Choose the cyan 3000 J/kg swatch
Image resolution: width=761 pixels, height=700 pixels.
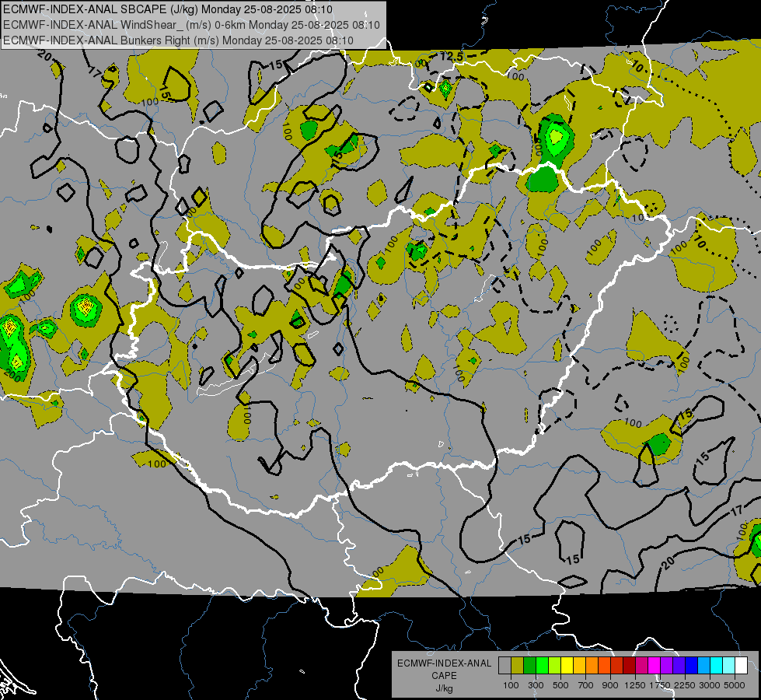point(717,665)
